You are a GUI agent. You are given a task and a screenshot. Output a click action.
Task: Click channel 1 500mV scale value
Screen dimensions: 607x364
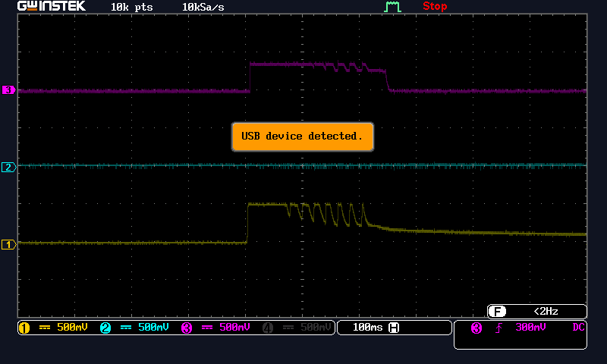coord(72,328)
